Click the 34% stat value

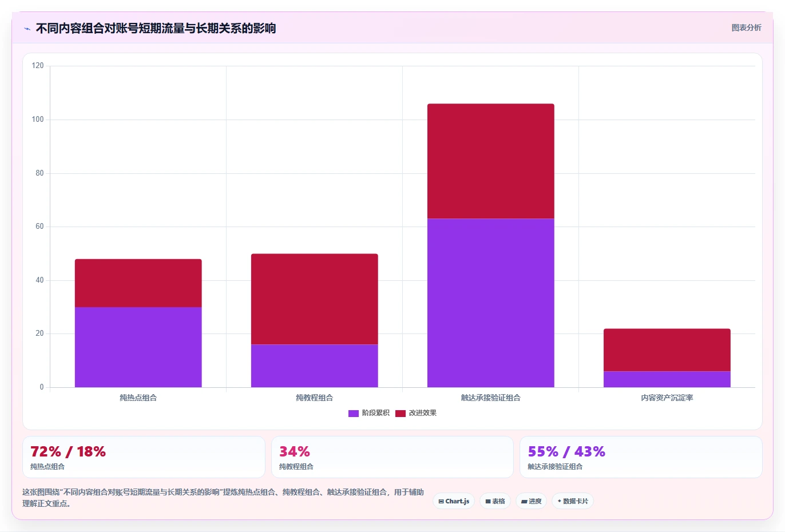point(295,451)
